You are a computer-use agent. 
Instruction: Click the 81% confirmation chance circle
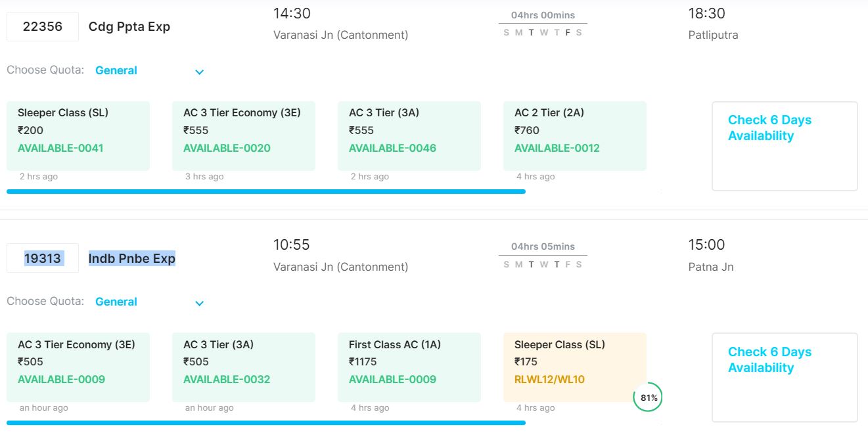[649, 398]
